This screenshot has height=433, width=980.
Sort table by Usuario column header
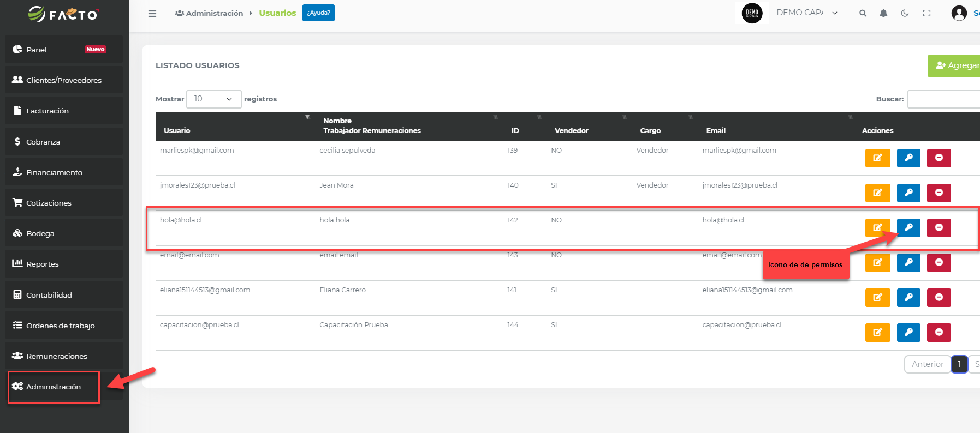(177, 130)
